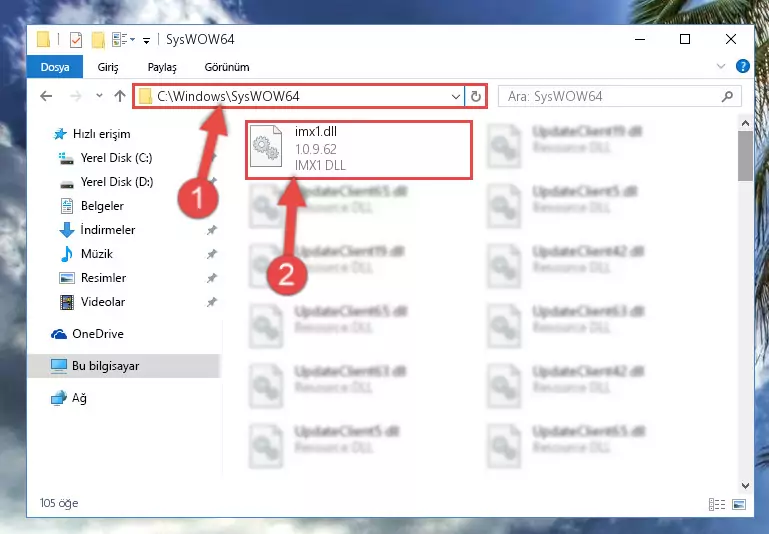The width and height of the screenshot is (769, 534).
Task: Switch to the Görünüm ribbon tab
Action: coord(227,67)
